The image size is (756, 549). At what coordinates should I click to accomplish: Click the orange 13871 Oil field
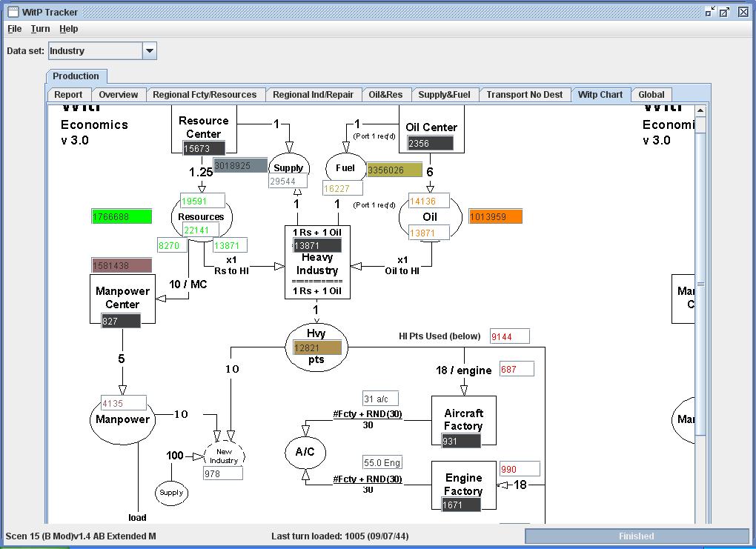click(429, 233)
